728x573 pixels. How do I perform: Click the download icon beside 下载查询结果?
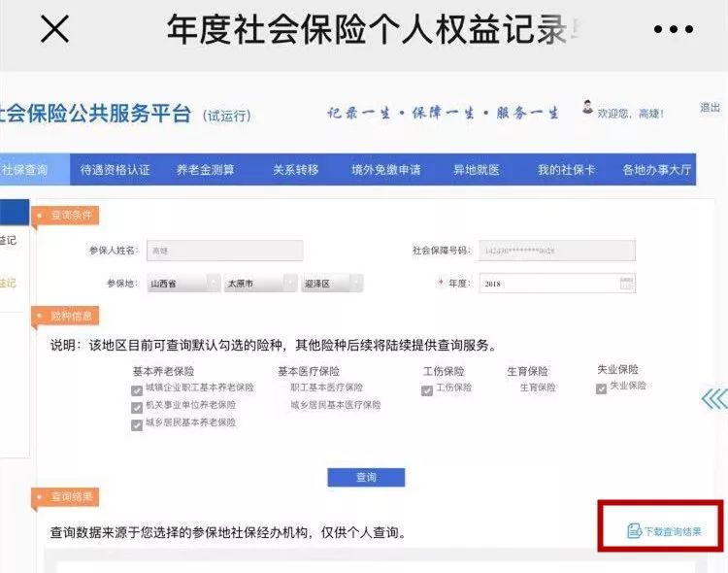pos(634,530)
